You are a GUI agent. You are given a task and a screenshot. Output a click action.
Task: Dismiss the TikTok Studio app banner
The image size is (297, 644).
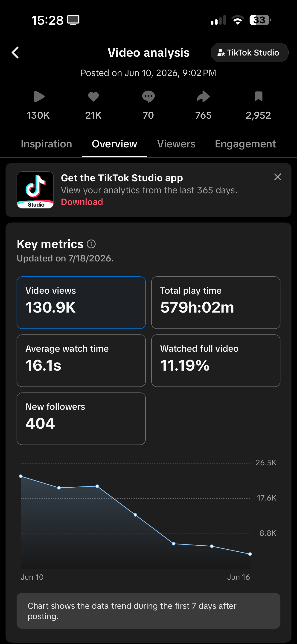tap(277, 177)
